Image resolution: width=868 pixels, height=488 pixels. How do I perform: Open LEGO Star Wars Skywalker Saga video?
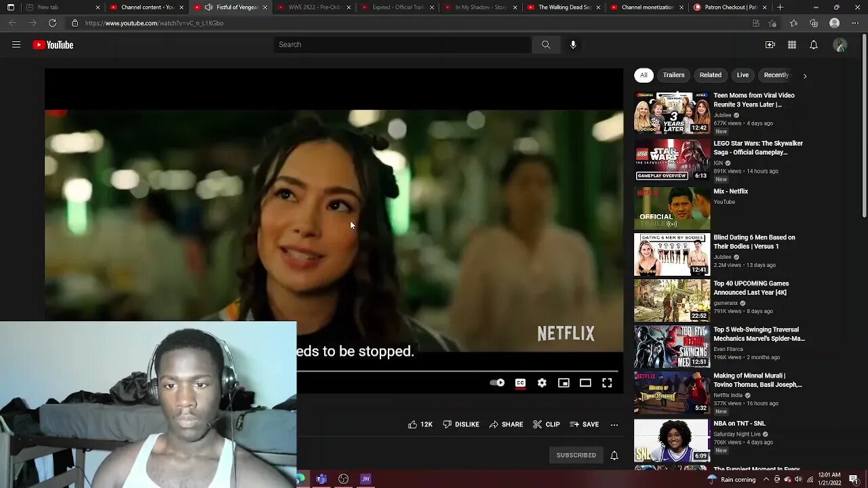[x=758, y=148]
